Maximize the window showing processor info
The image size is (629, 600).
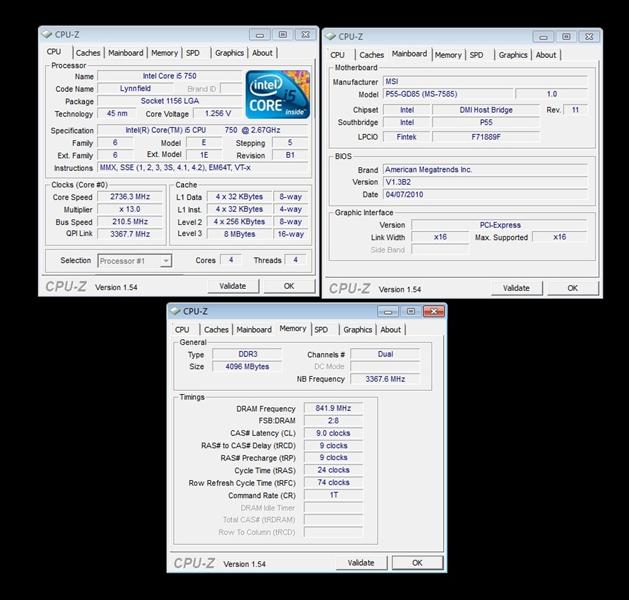(282, 35)
